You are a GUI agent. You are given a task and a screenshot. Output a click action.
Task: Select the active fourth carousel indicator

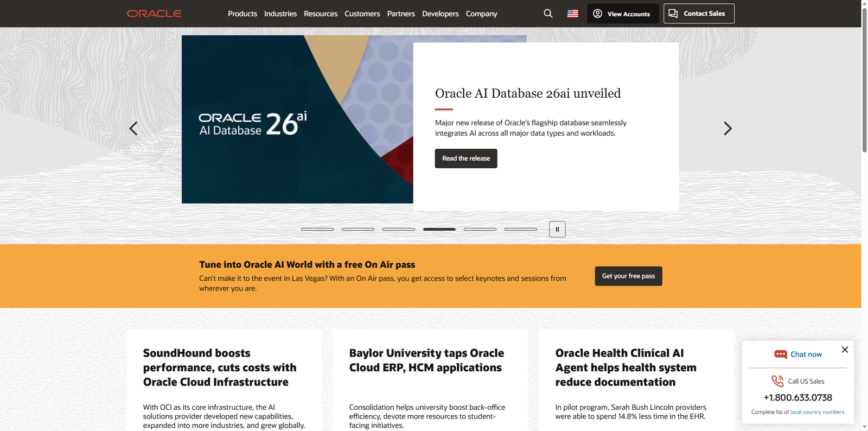click(439, 229)
